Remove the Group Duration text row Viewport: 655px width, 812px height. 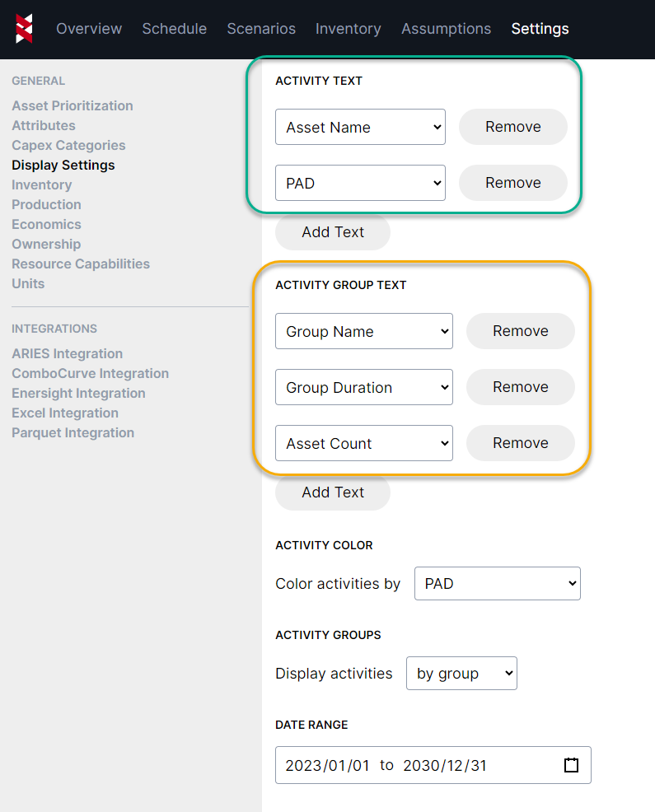tap(520, 387)
